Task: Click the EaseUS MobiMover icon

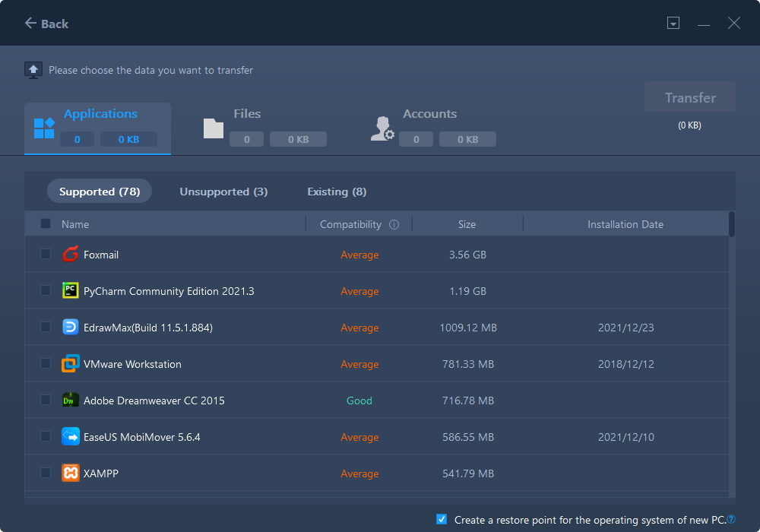Action: 70,436
